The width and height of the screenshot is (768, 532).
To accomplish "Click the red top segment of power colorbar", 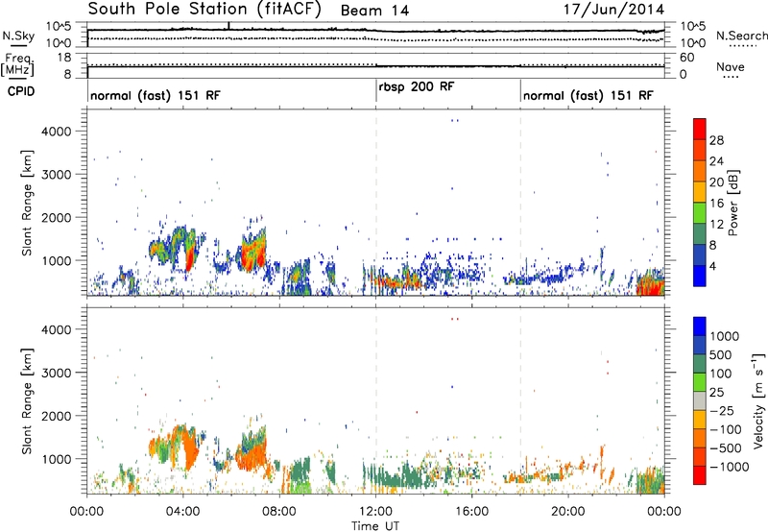I will click(x=700, y=130).
